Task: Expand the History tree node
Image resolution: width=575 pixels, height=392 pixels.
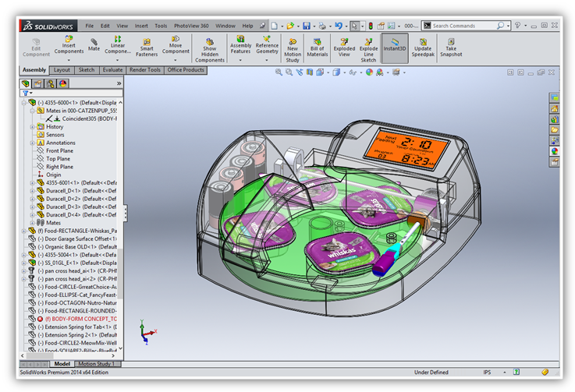Action: coord(33,126)
